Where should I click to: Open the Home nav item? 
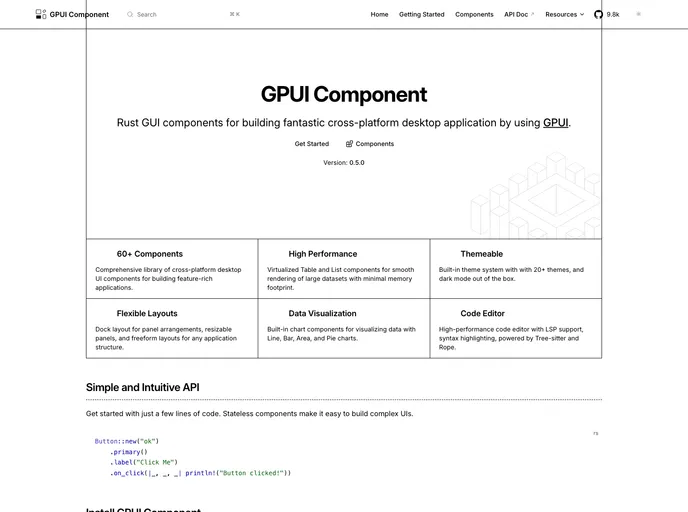[379, 14]
